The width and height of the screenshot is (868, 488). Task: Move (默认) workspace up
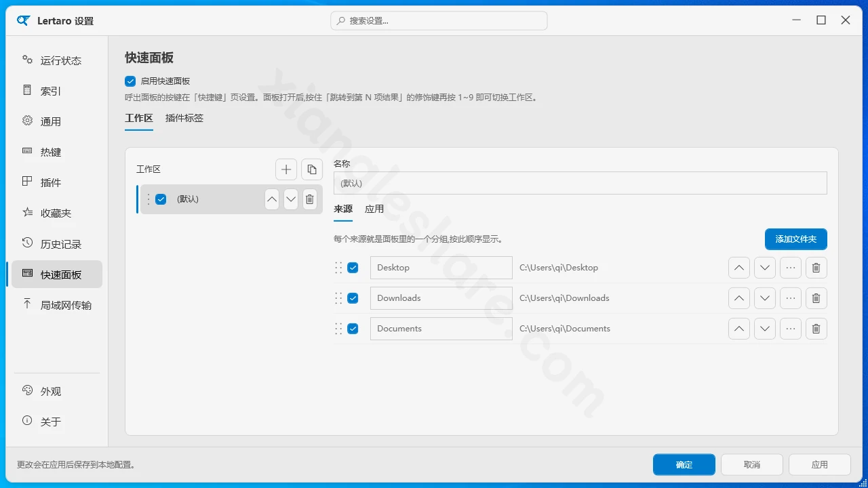(272, 199)
